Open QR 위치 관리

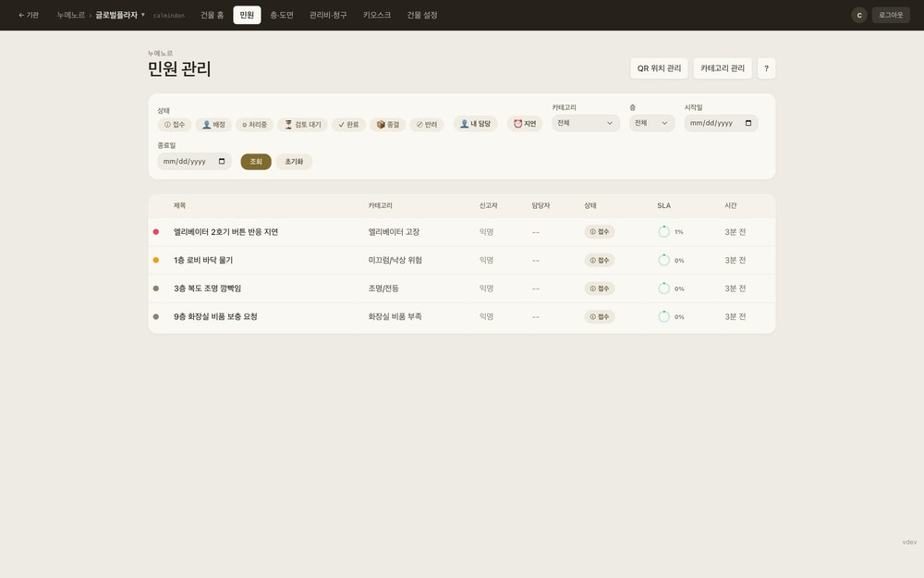(x=659, y=68)
